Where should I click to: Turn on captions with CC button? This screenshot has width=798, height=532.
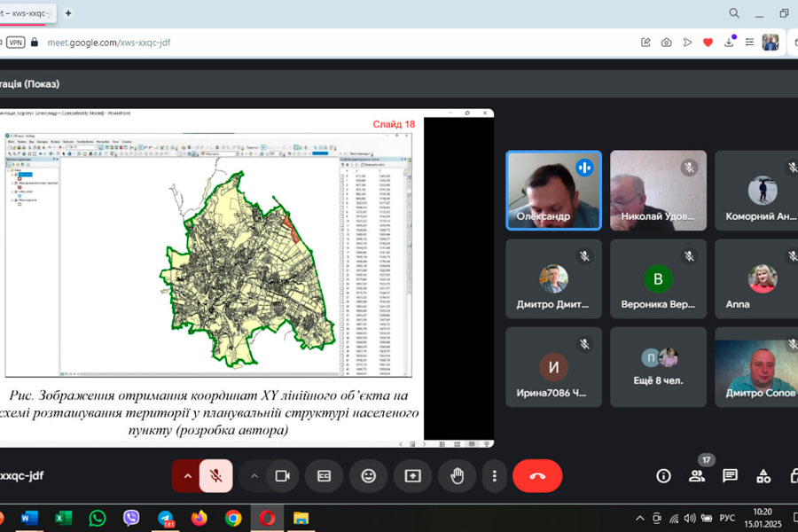(325, 476)
